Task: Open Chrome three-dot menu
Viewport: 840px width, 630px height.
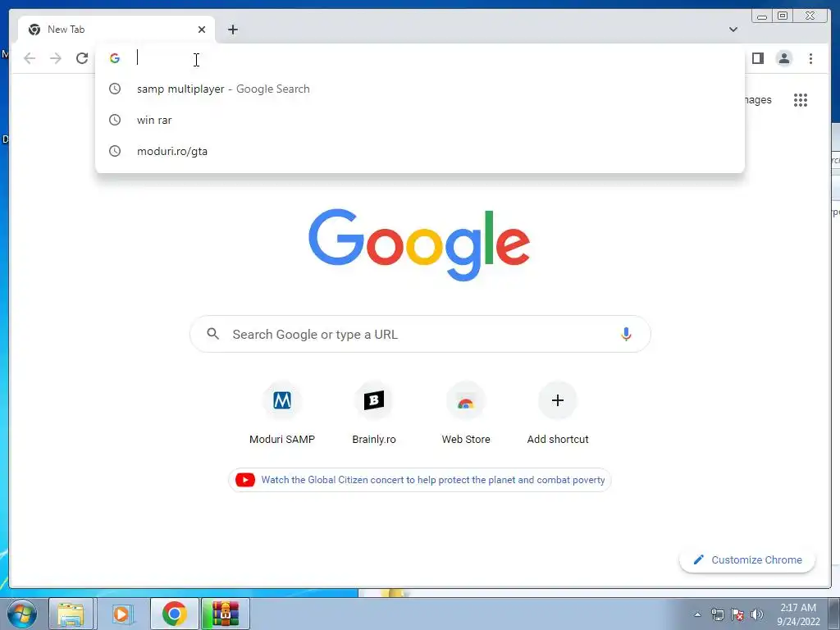Action: (810, 58)
